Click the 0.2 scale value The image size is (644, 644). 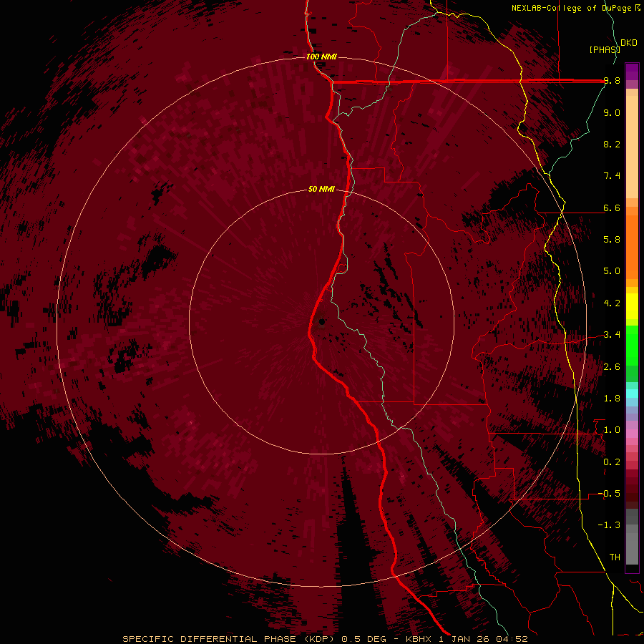click(612, 462)
